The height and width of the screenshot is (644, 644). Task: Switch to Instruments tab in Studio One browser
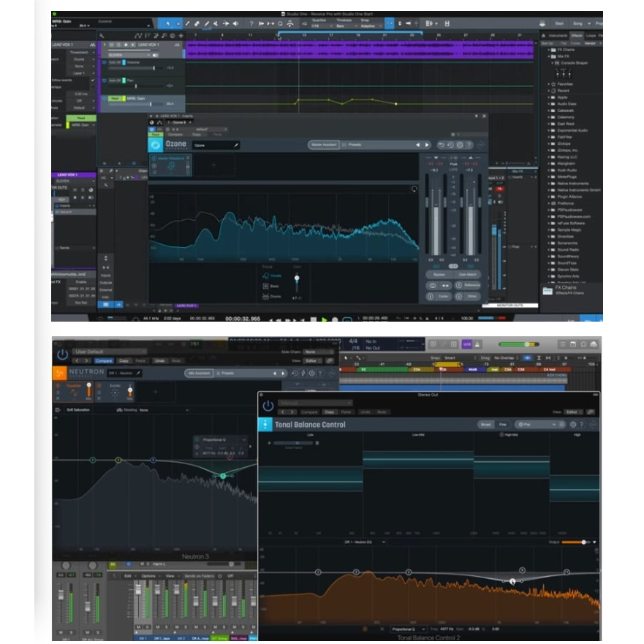558,36
